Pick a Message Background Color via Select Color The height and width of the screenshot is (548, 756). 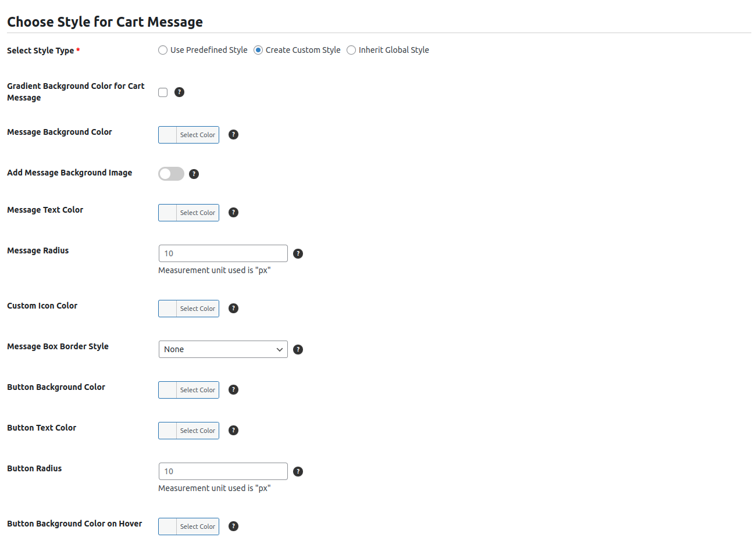click(x=197, y=135)
